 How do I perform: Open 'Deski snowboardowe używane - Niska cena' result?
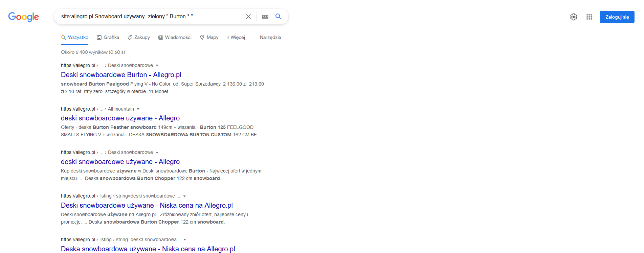point(147,205)
